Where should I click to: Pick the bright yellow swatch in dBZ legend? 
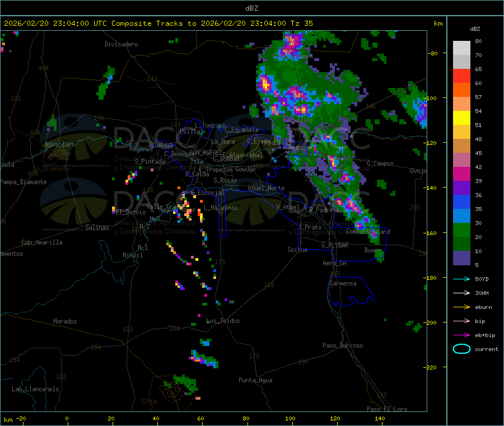point(461,118)
